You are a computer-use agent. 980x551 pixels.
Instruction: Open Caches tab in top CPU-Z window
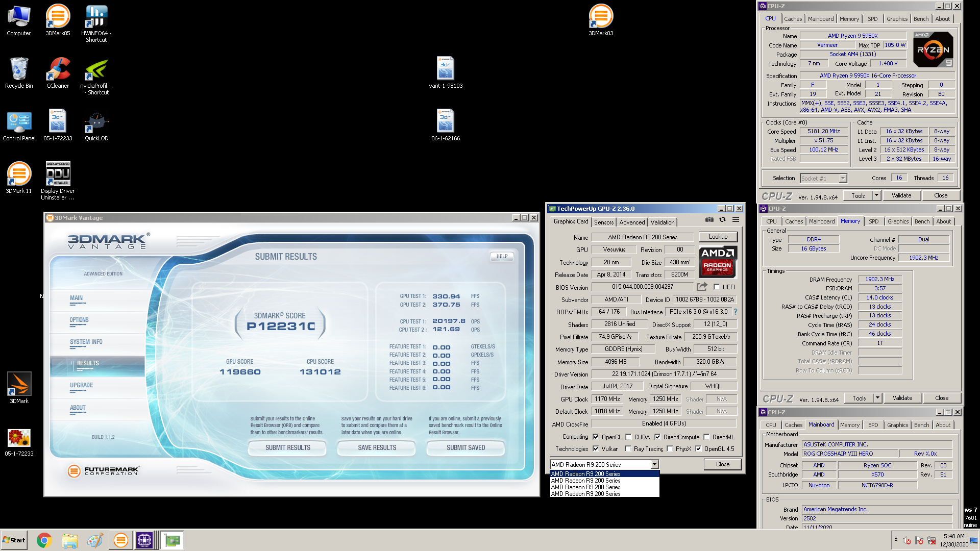[x=793, y=19]
